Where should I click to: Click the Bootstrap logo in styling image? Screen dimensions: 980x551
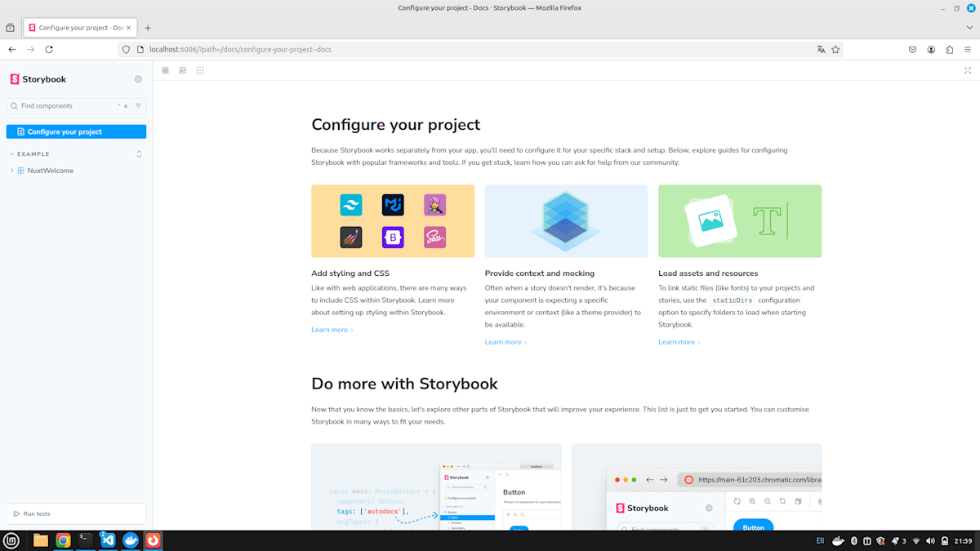[393, 238]
